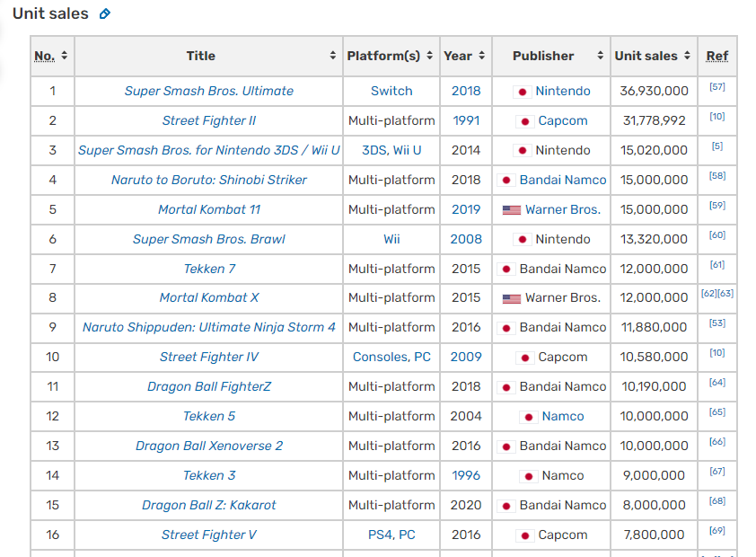
Task: Open reference [59] footnote
Action: 717,206
